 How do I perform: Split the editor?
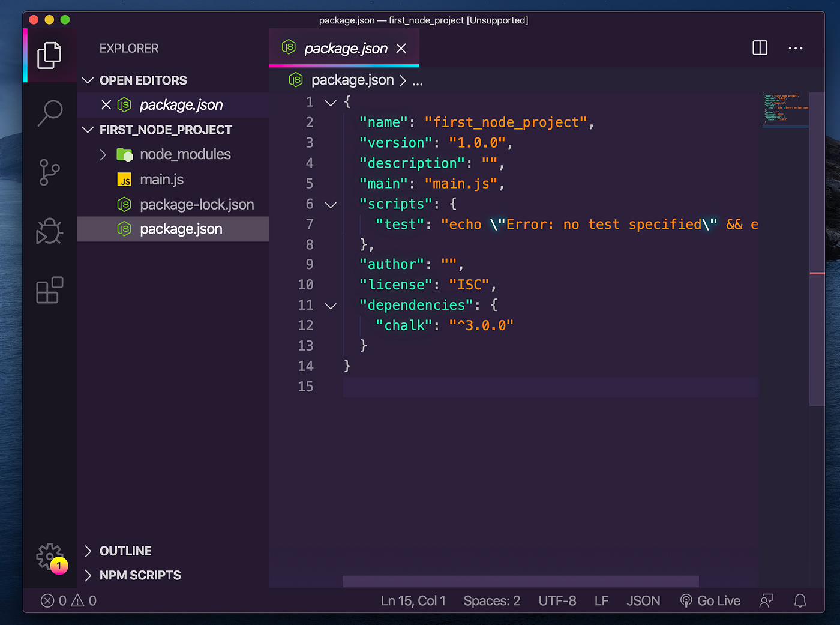click(760, 48)
